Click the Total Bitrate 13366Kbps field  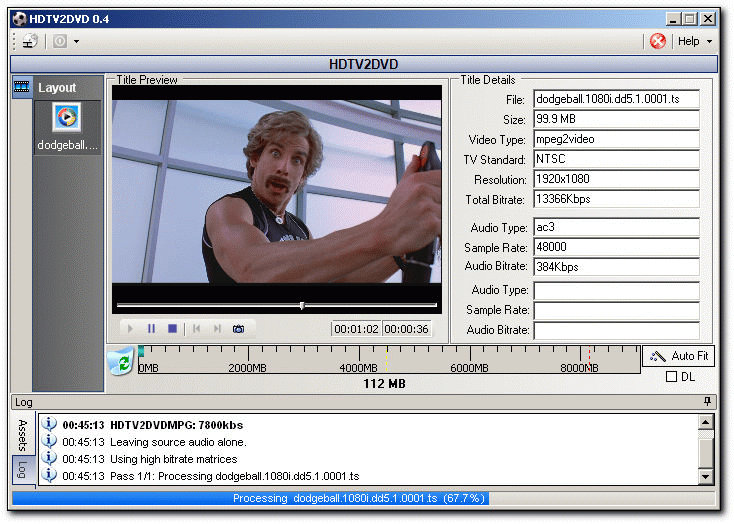click(x=616, y=199)
